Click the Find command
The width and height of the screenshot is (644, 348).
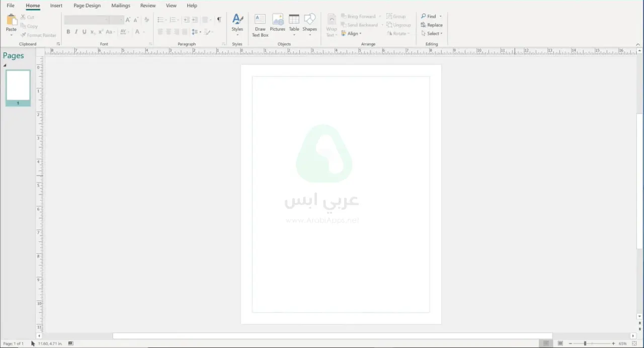(x=431, y=16)
